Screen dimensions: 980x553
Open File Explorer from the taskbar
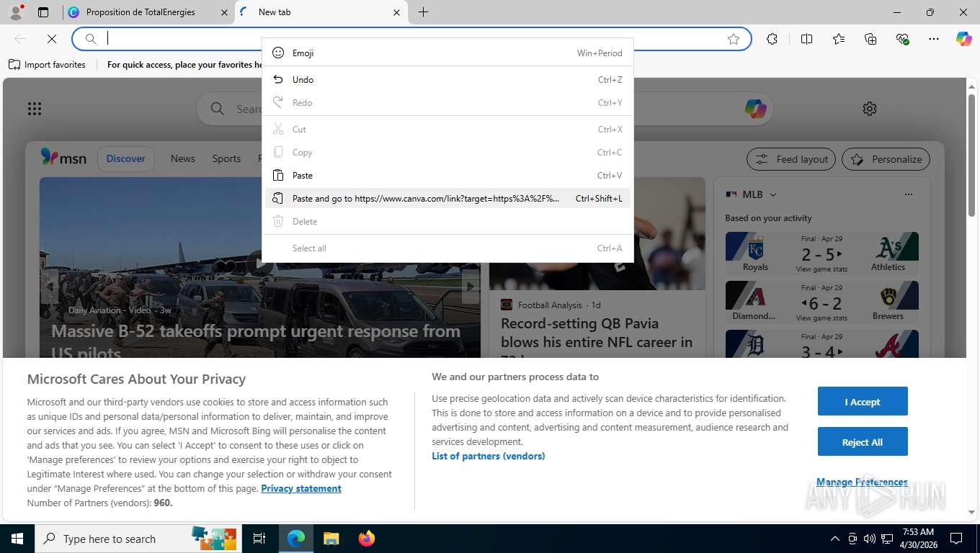[331, 539]
